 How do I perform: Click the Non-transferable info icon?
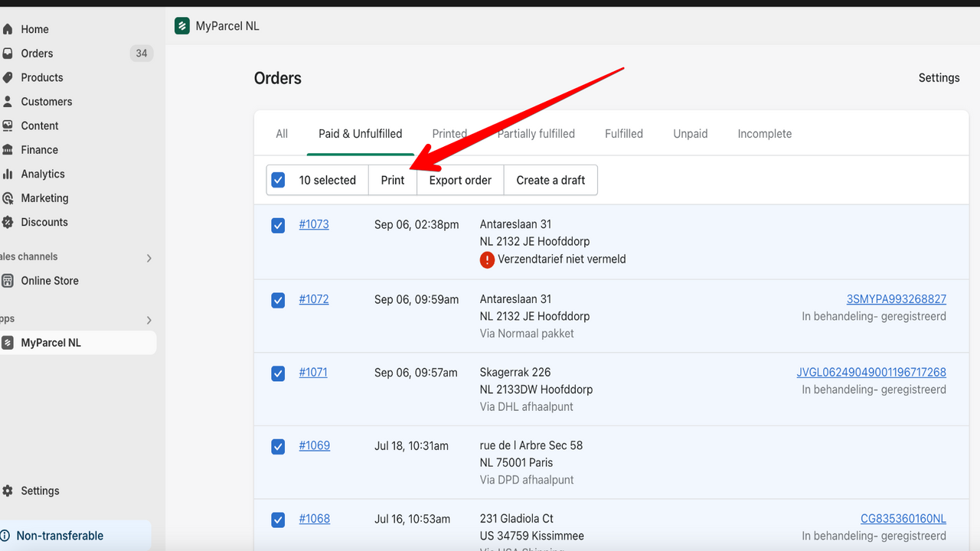coord(5,536)
